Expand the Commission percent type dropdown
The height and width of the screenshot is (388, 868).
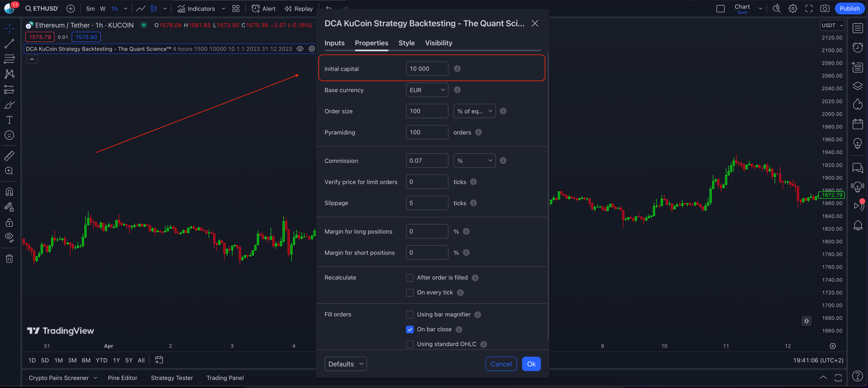[x=474, y=161]
